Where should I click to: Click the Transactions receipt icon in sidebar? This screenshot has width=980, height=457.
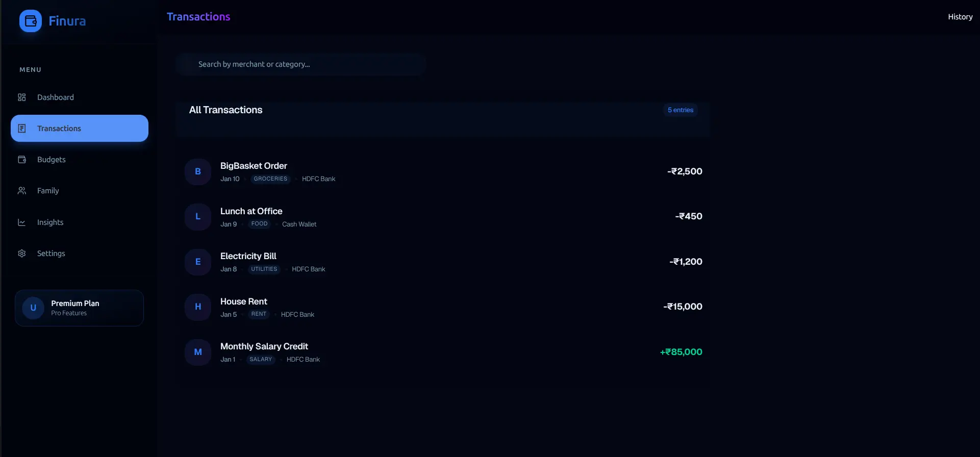[22, 129]
